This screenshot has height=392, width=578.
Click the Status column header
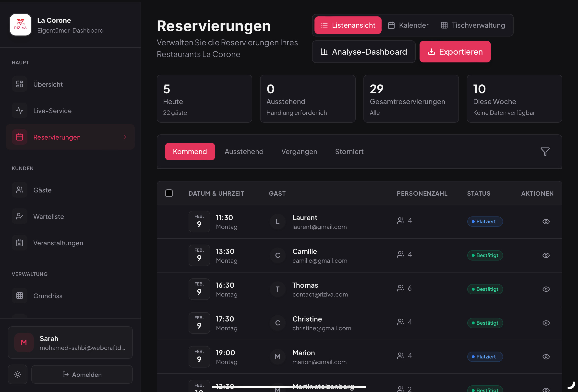click(479, 193)
